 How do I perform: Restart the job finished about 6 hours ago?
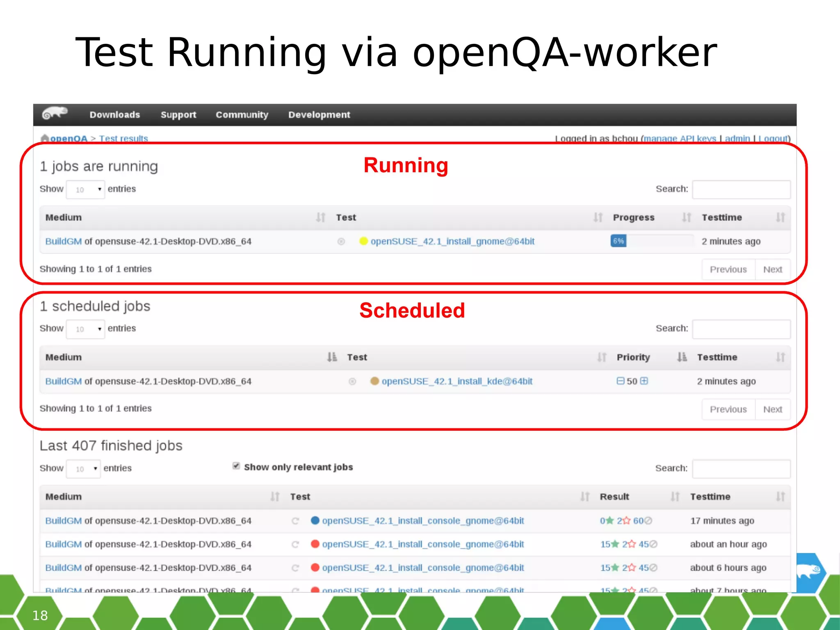point(295,568)
